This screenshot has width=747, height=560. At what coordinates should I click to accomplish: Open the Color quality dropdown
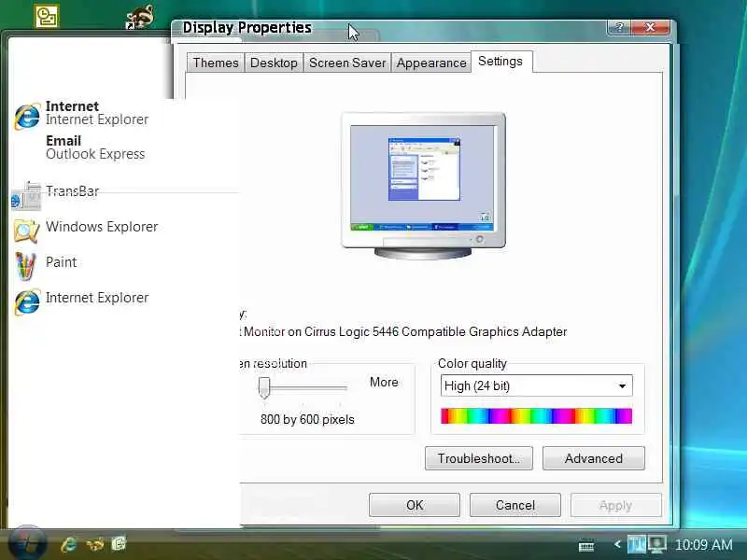pyautogui.click(x=536, y=385)
